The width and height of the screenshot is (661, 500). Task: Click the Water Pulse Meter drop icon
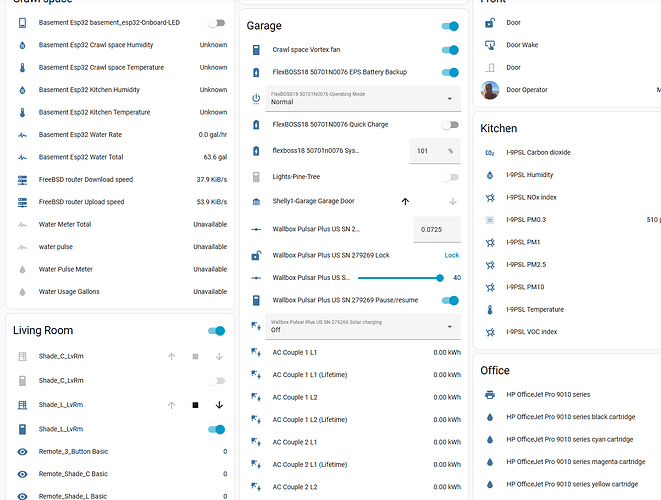tap(22, 269)
